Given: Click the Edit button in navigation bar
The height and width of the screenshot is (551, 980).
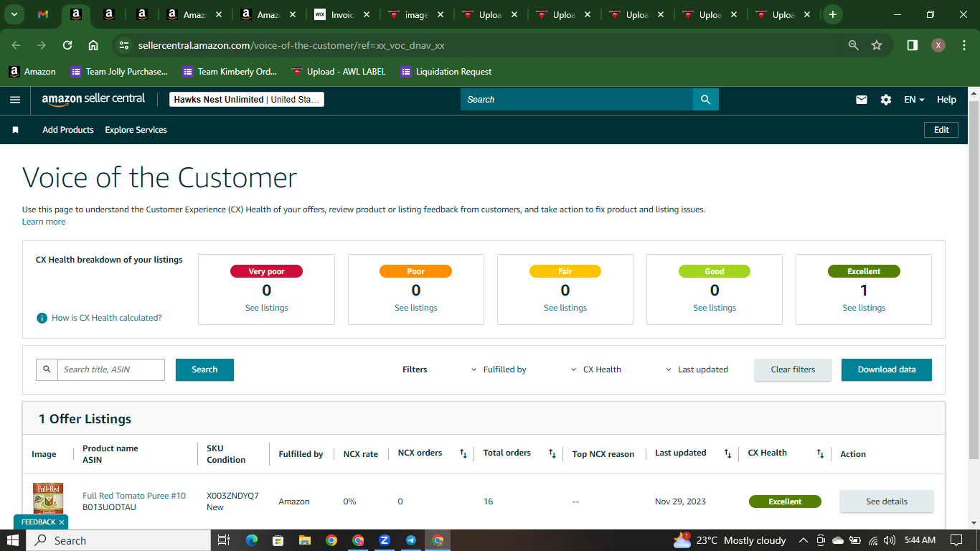Looking at the screenshot, I should coord(941,130).
